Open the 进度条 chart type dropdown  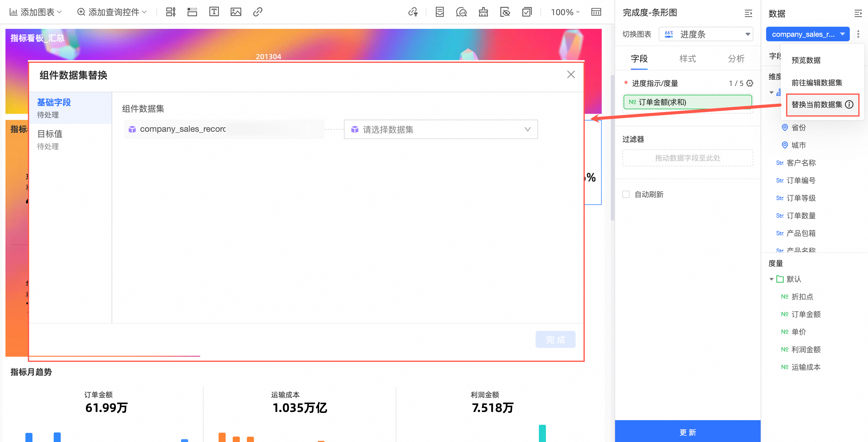coord(706,34)
